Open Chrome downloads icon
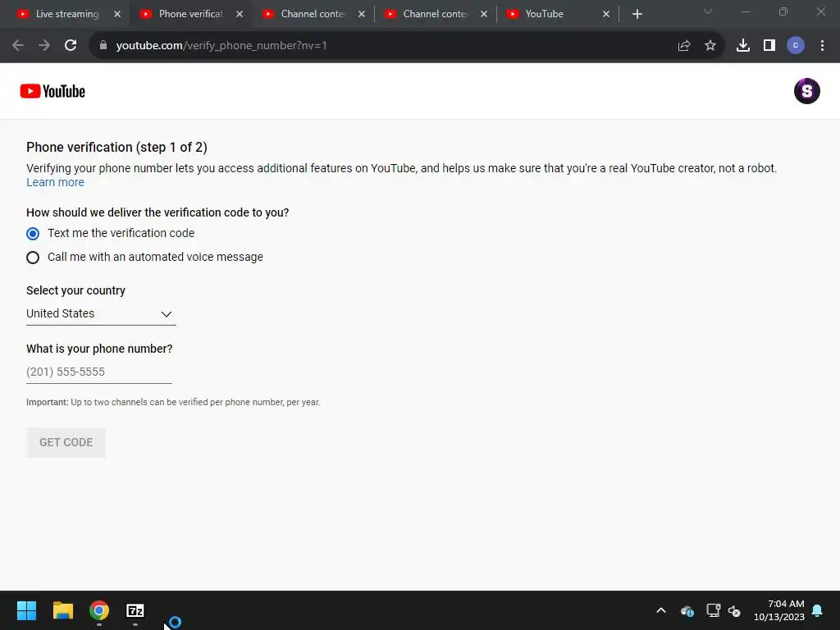 (x=743, y=46)
